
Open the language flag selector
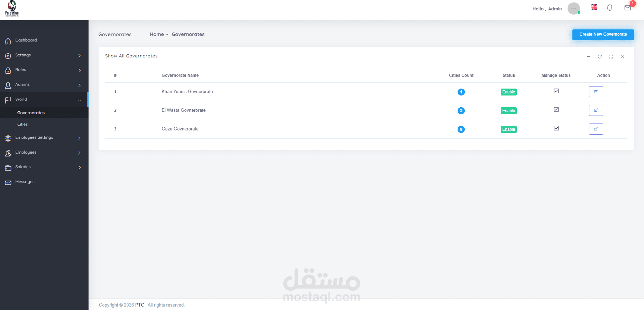(x=594, y=7)
